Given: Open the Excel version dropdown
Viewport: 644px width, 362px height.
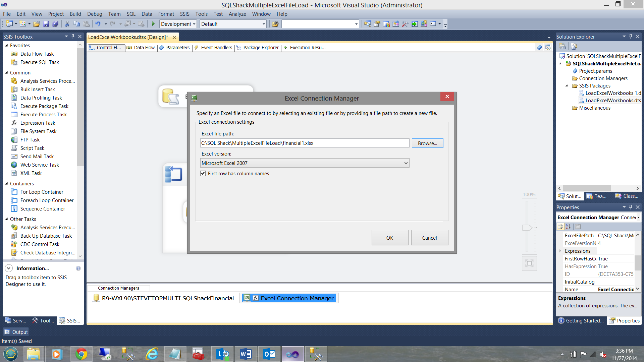Looking at the screenshot, I should [x=406, y=163].
